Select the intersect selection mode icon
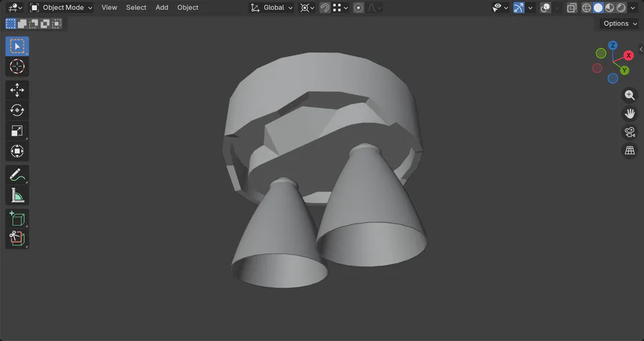The width and height of the screenshot is (644, 341). [57, 24]
